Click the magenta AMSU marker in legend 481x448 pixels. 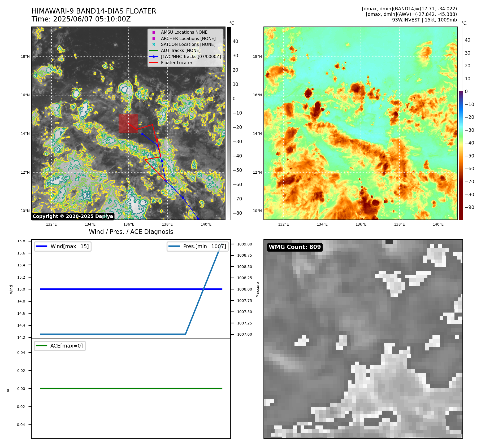point(154,32)
